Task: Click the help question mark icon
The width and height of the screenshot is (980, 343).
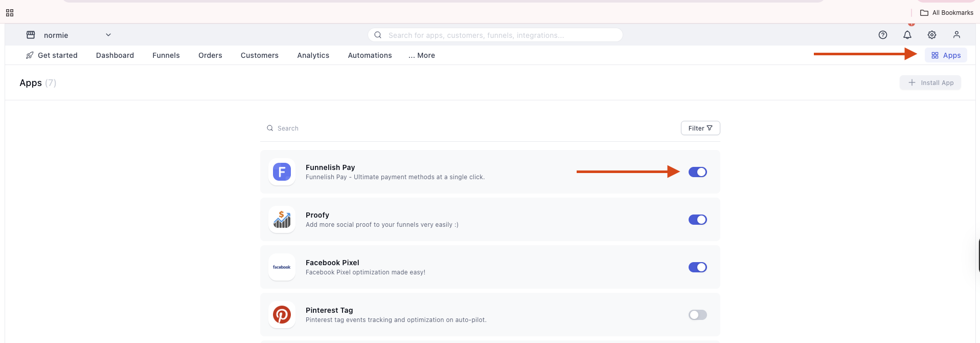Action: click(882, 35)
